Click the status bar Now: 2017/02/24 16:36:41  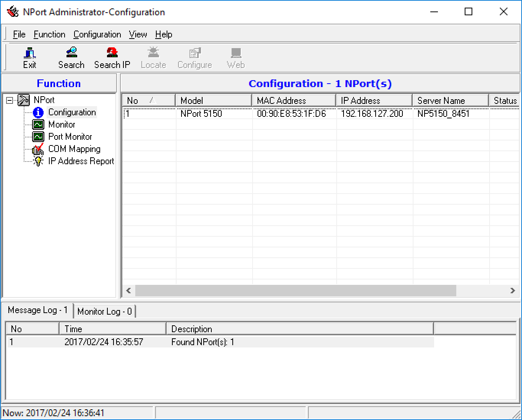(x=53, y=413)
